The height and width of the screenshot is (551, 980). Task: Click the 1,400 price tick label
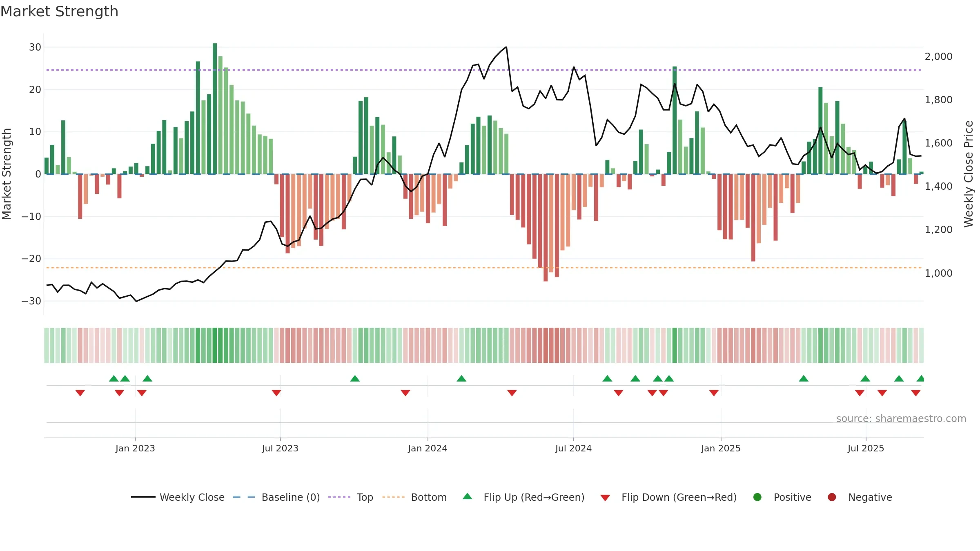point(938,186)
